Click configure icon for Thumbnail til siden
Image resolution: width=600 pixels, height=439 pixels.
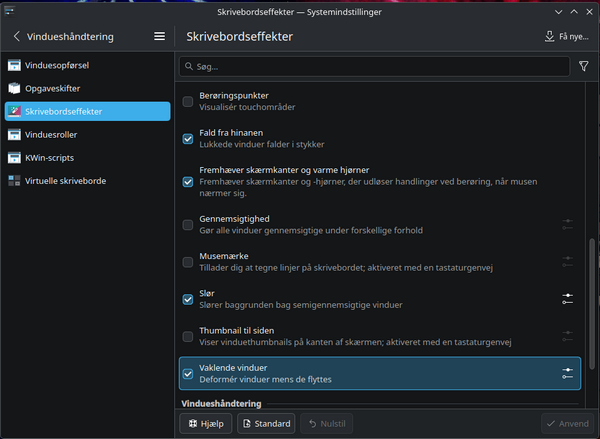coord(567,336)
